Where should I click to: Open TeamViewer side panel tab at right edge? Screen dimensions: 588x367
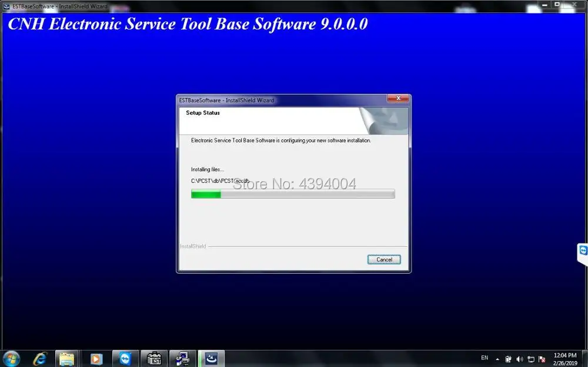pyautogui.click(x=582, y=253)
